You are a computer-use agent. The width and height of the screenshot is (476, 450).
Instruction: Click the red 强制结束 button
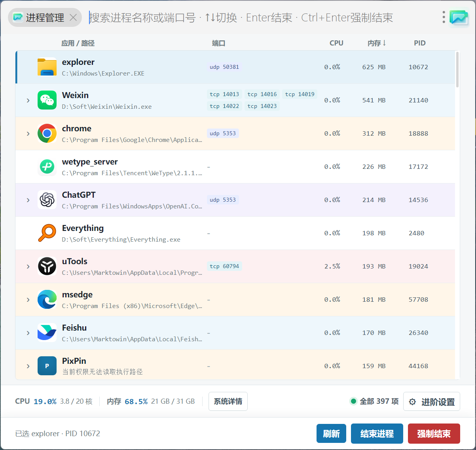tap(434, 433)
